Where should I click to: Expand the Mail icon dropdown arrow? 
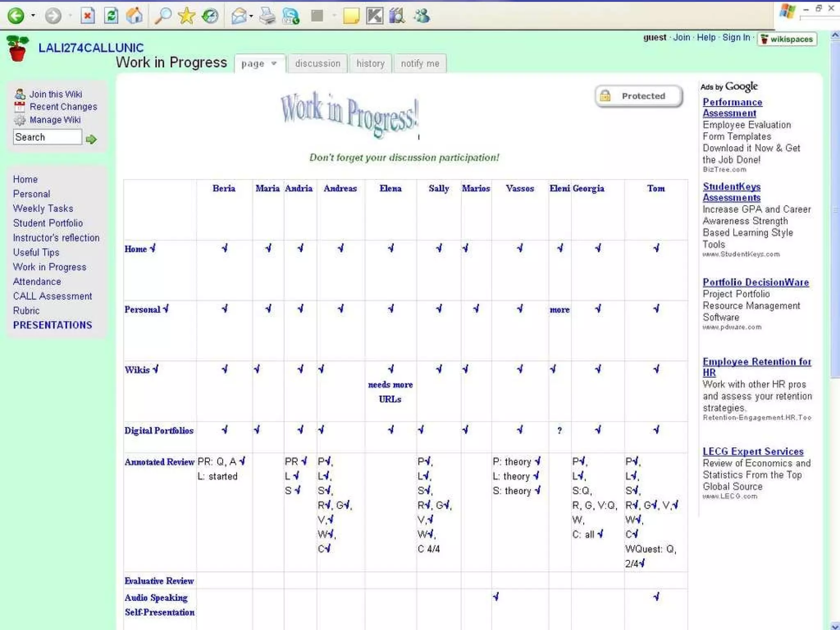251,16
